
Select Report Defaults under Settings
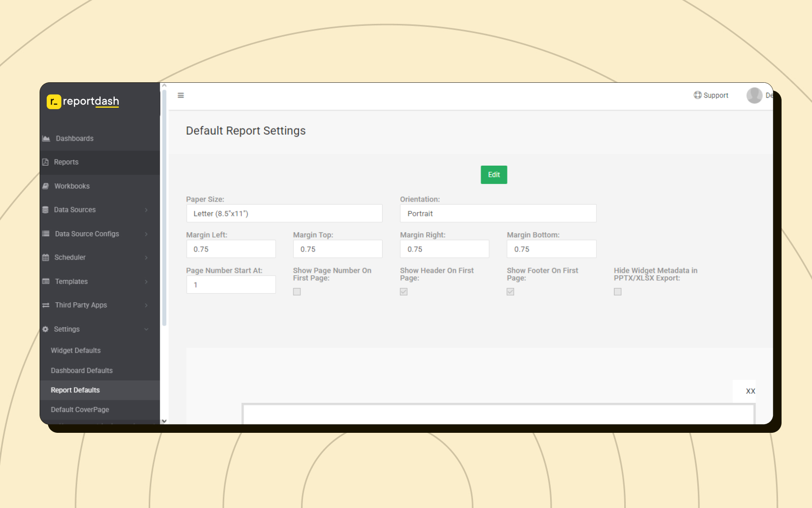coord(100,390)
